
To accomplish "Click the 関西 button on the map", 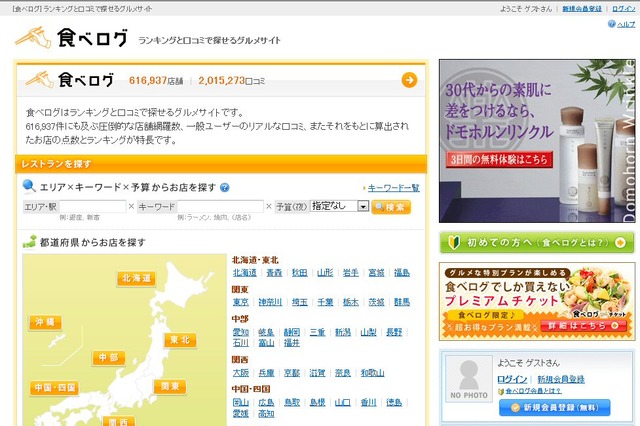I will (x=118, y=422).
